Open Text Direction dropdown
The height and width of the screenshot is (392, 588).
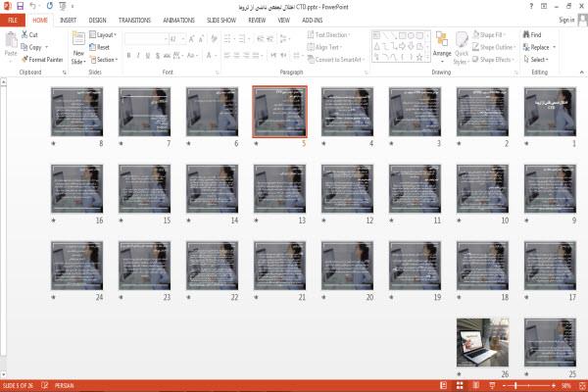(x=329, y=34)
